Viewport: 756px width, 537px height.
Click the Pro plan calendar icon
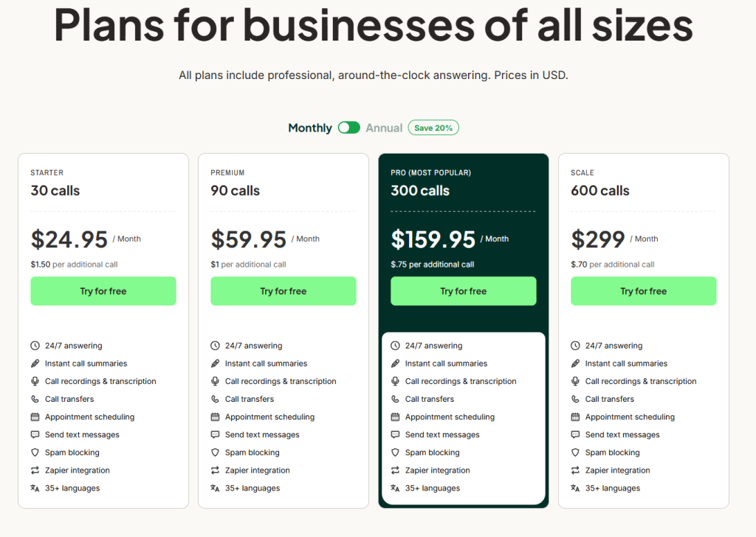click(x=395, y=417)
